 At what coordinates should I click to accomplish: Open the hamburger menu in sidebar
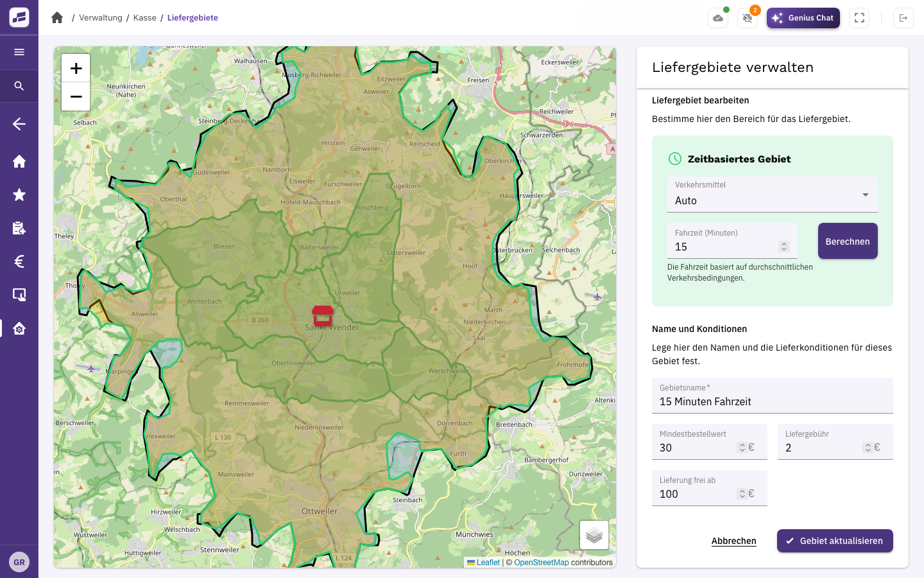click(x=19, y=52)
